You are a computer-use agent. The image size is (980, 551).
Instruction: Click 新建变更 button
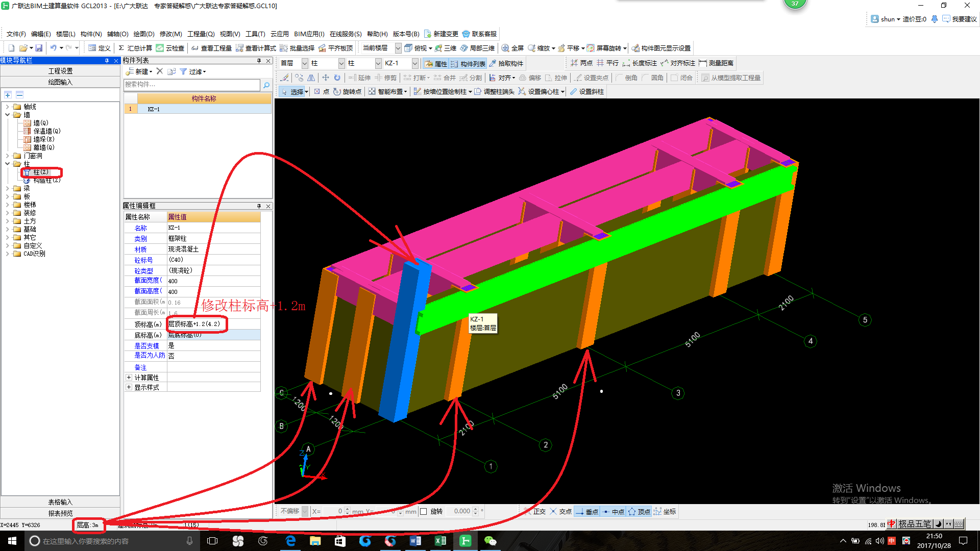coord(441,34)
